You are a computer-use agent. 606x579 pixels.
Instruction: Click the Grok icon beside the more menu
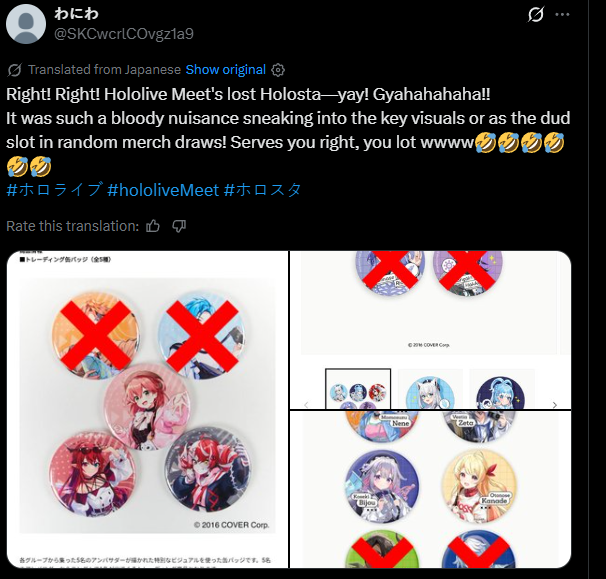click(536, 15)
